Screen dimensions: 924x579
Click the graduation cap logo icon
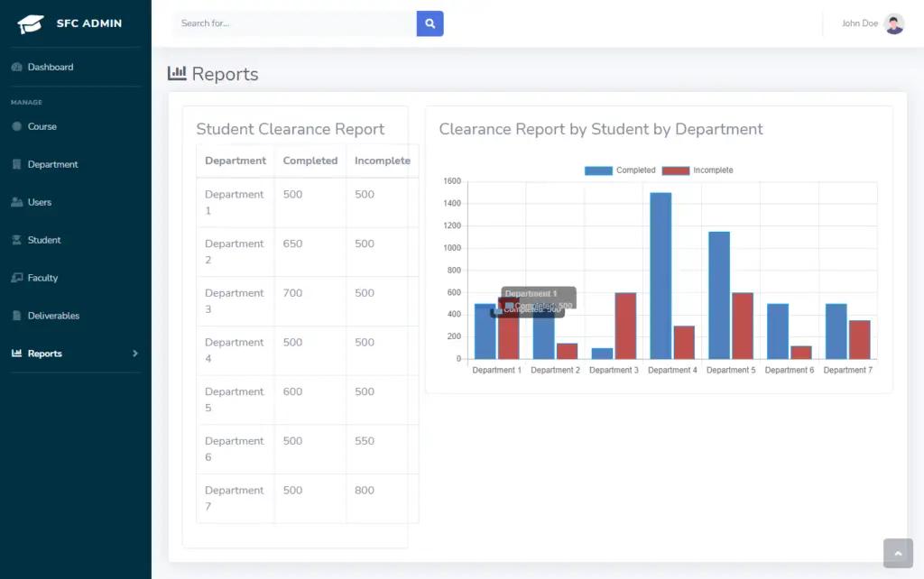tap(31, 23)
